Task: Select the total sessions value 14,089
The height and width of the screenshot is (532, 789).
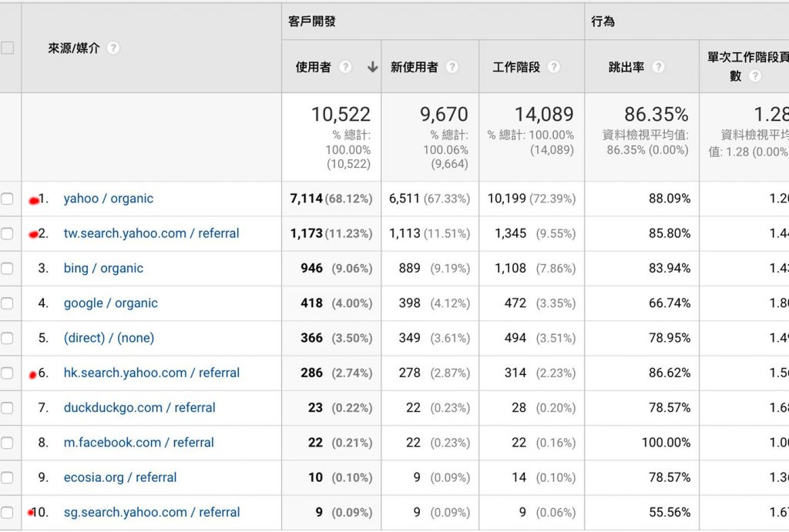Action: [544, 114]
